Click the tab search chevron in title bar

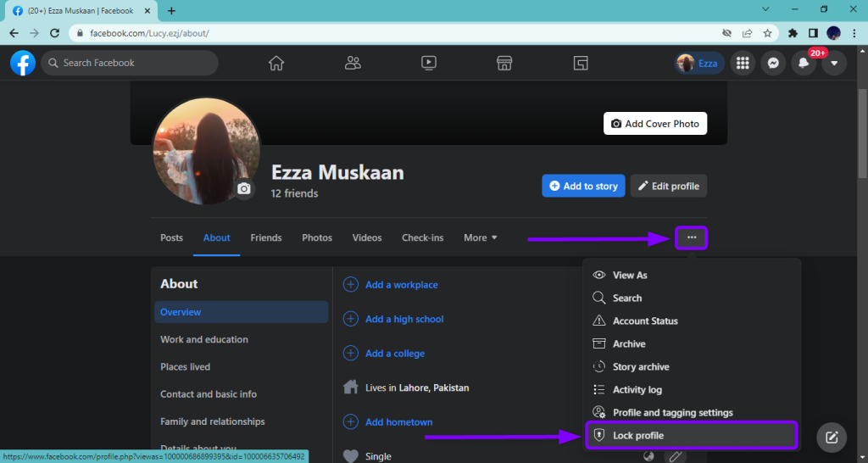pos(766,9)
